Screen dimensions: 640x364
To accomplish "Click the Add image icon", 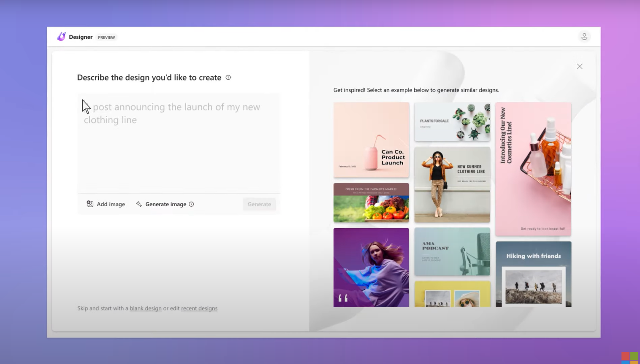I will [x=90, y=204].
